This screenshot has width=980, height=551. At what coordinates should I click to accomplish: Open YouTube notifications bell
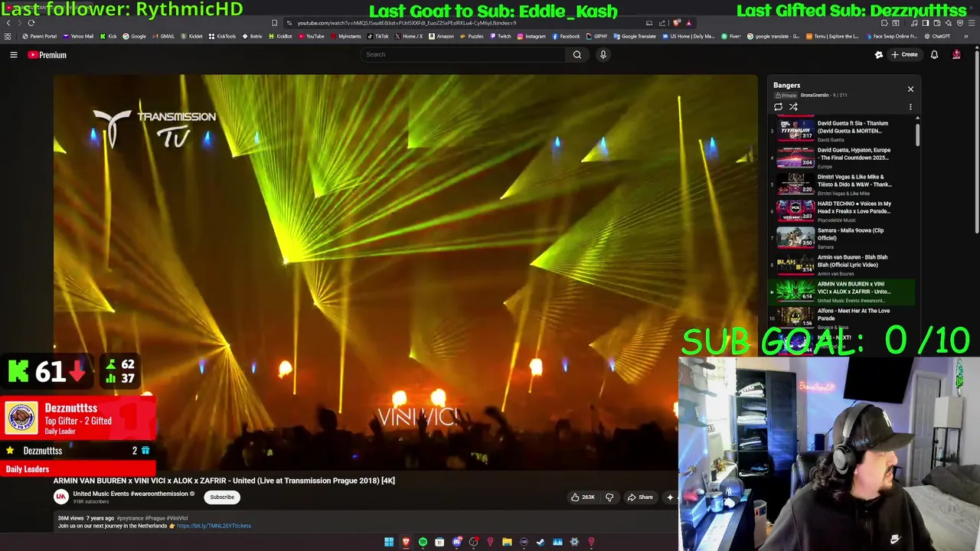click(934, 54)
